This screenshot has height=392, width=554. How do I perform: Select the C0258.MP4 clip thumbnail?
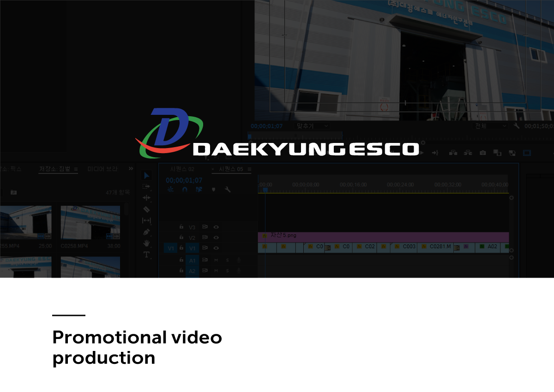click(90, 222)
